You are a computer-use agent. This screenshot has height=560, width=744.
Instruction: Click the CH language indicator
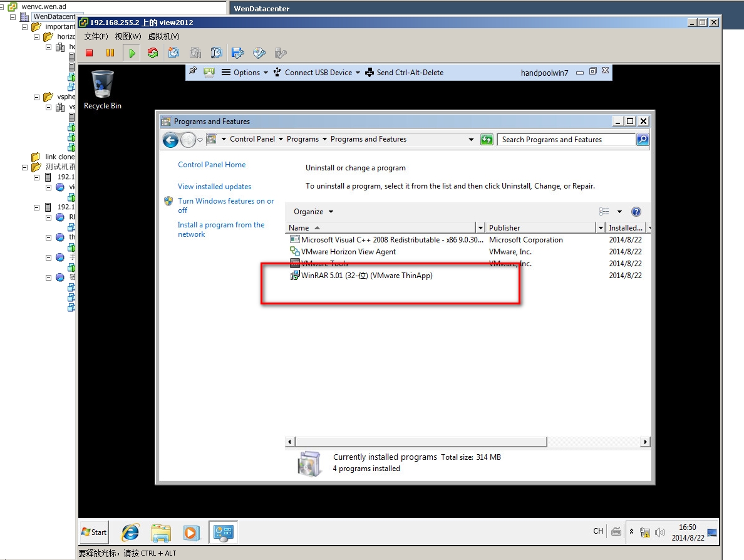pyautogui.click(x=598, y=531)
